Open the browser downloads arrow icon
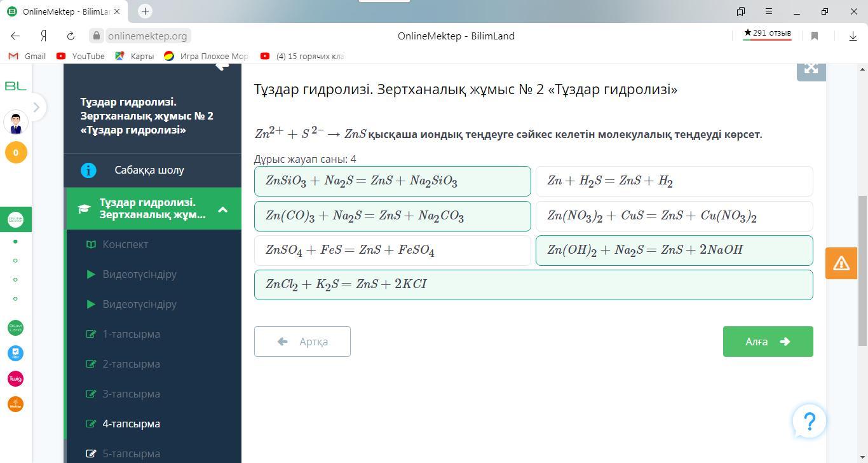 click(853, 36)
